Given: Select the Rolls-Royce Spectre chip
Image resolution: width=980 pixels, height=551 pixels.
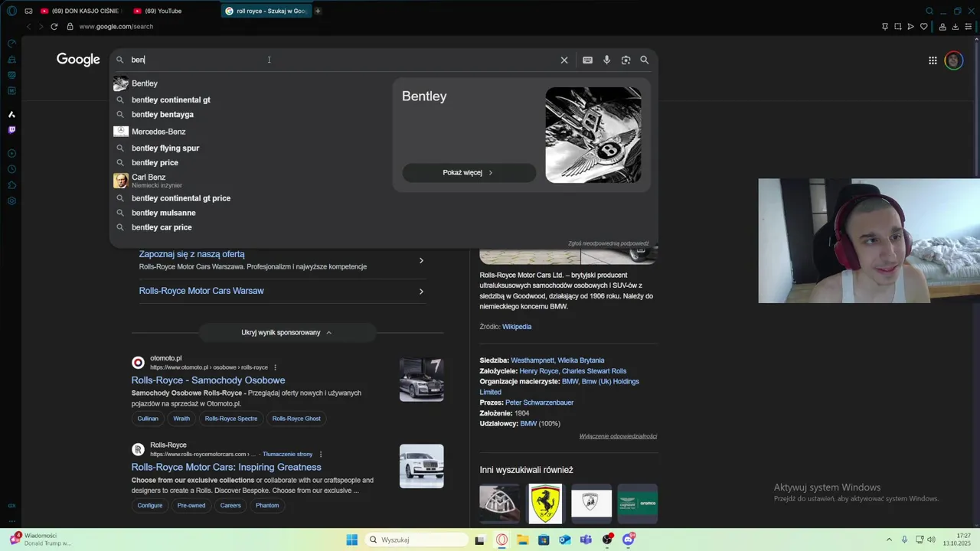Looking at the screenshot, I should 231,419.
